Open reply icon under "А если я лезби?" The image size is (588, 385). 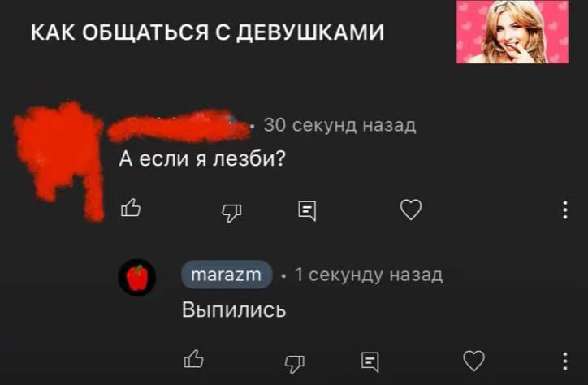pyautogui.click(x=307, y=210)
